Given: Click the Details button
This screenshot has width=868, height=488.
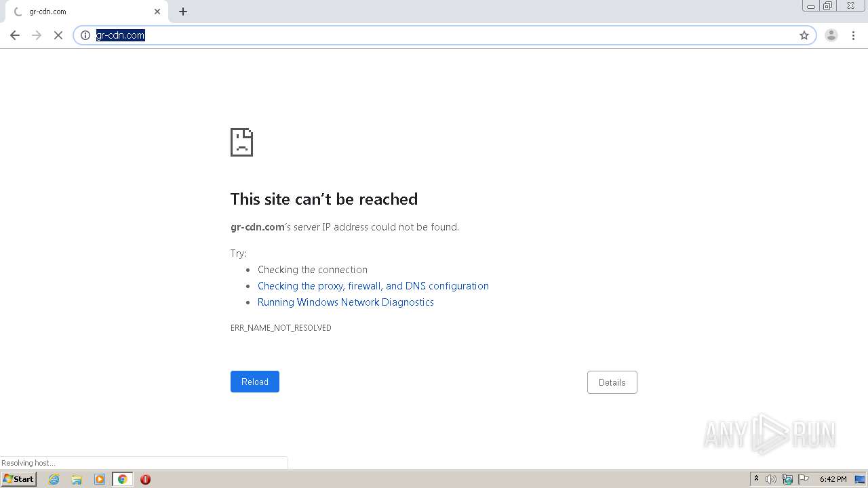Looking at the screenshot, I should (x=612, y=382).
